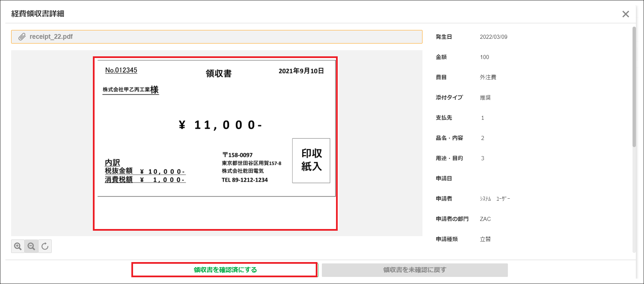Zoom in on the receipt preview
This screenshot has width=644, height=284.
18,246
